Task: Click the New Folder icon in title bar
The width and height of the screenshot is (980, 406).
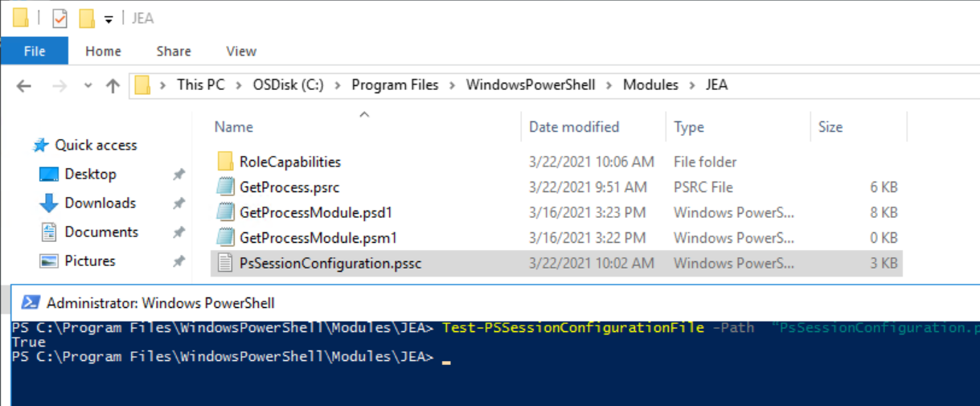Action: [x=87, y=18]
